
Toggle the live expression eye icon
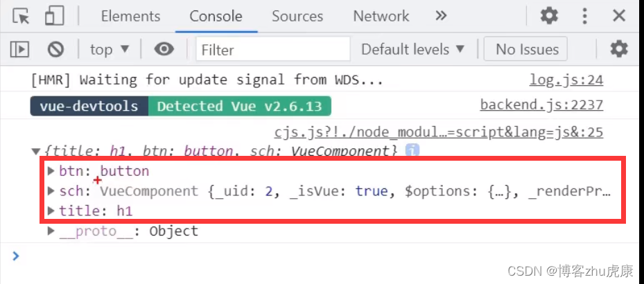point(164,50)
